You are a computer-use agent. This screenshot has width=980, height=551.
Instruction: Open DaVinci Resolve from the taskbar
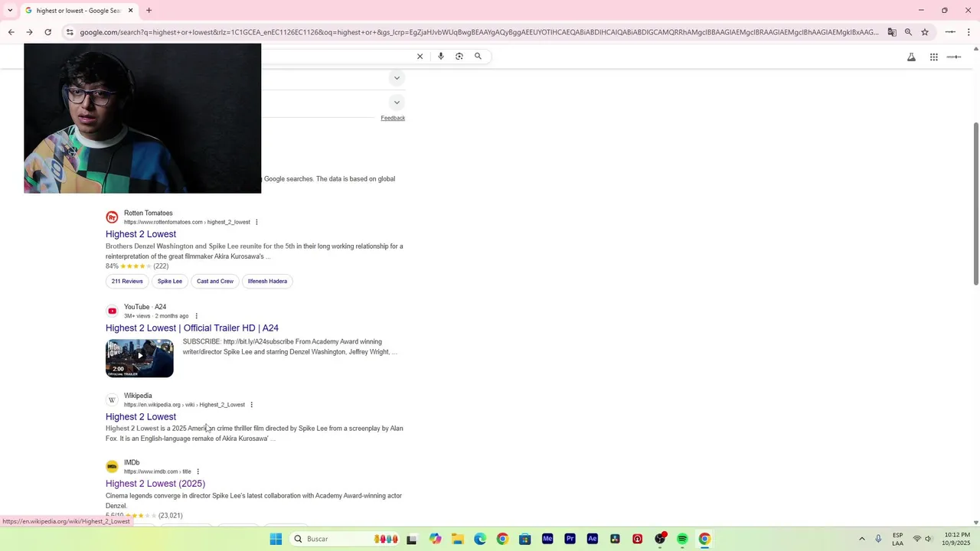615,539
